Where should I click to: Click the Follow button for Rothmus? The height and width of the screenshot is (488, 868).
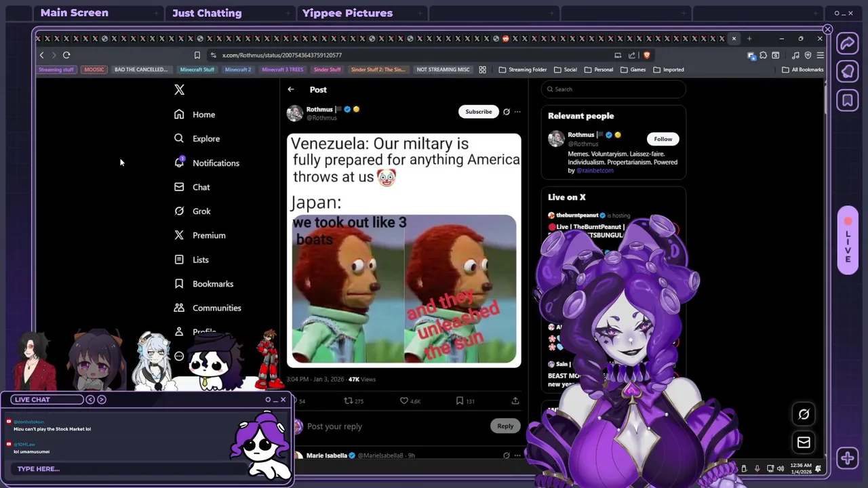(663, 139)
